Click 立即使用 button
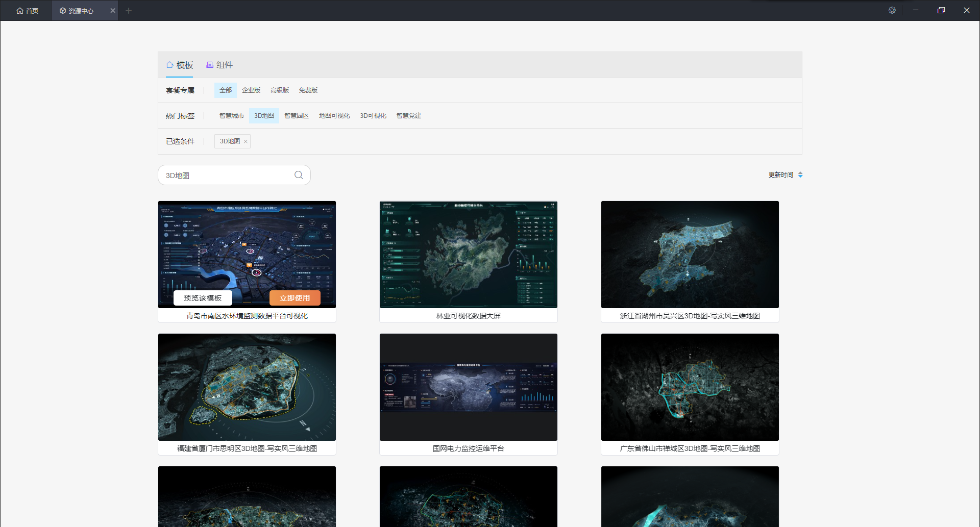Viewport: 980px width, 527px height. (295, 298)
